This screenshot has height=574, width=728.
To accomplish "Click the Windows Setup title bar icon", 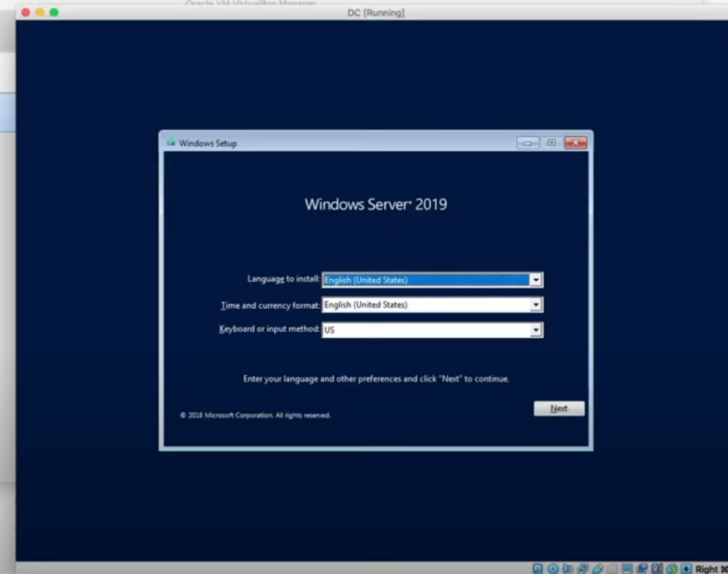I will point(171,143).
